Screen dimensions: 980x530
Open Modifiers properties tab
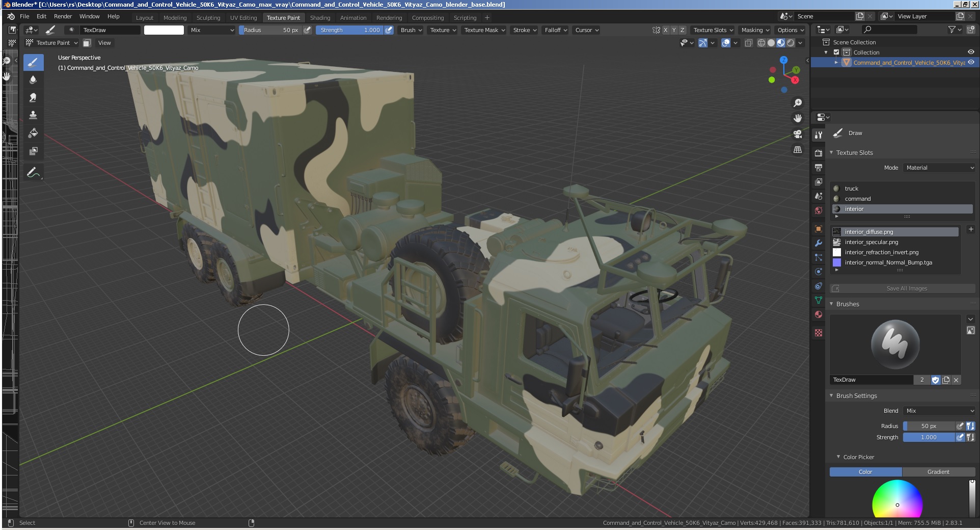click(x=819, y=243)
